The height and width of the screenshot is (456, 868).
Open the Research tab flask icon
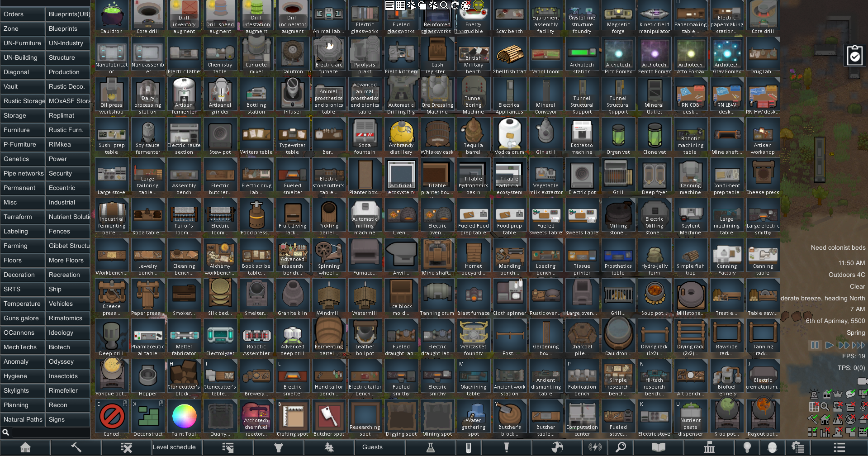(x=431, y=447)
